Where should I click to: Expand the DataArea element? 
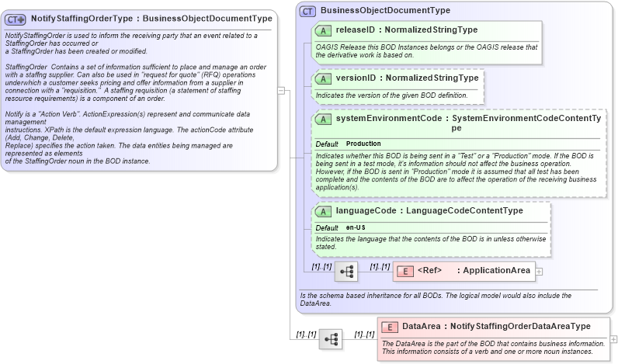click(613, 339)
